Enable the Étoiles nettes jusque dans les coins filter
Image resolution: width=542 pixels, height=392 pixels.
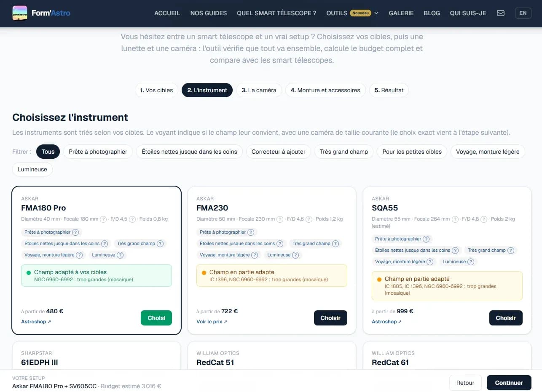point(189,152)
